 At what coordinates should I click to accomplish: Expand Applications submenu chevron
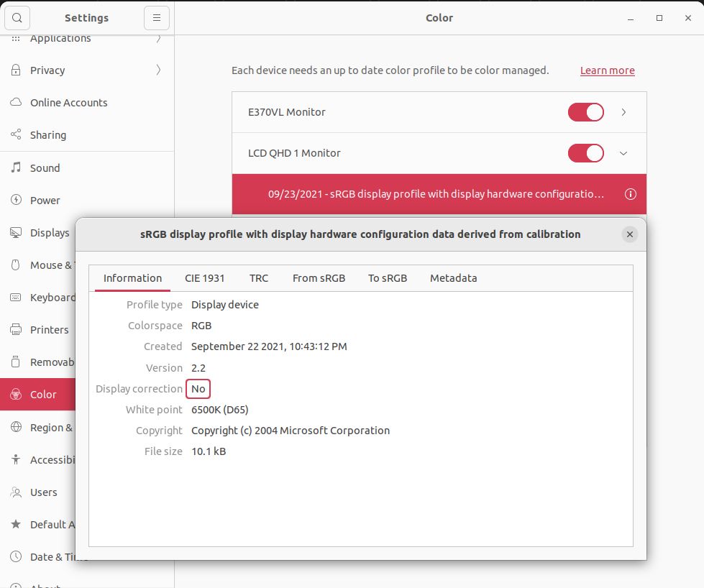click(158, 39)
